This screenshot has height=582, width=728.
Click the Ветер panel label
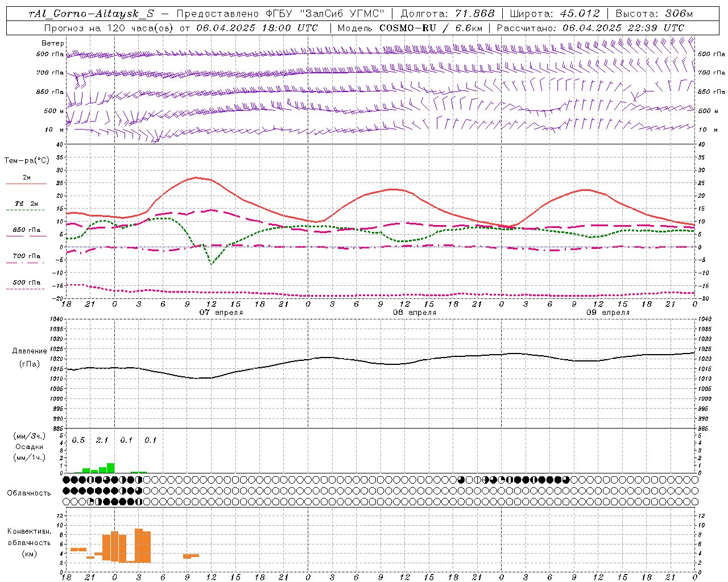53,43
